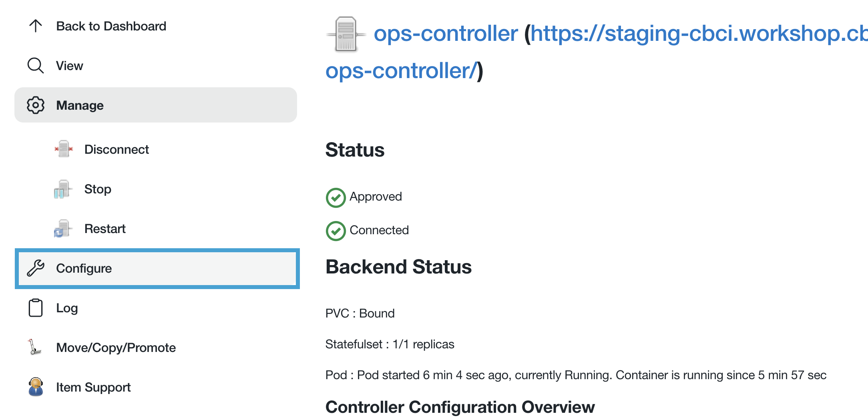Click the Item Support person icon
868x418 pixels.
tap(36, 387)
